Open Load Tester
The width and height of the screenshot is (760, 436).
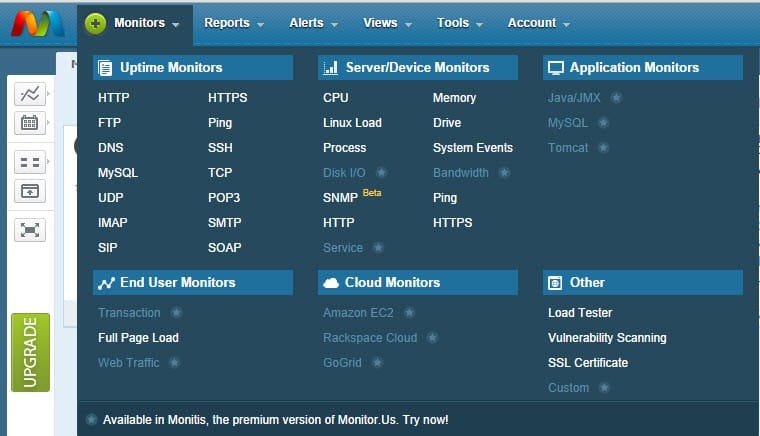(580, 312)
